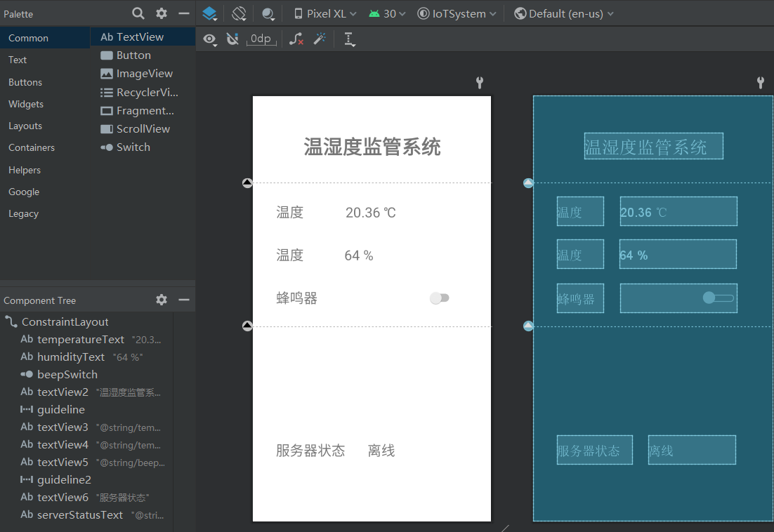Open Pixel XL device dropdown

tap(325, 14)
